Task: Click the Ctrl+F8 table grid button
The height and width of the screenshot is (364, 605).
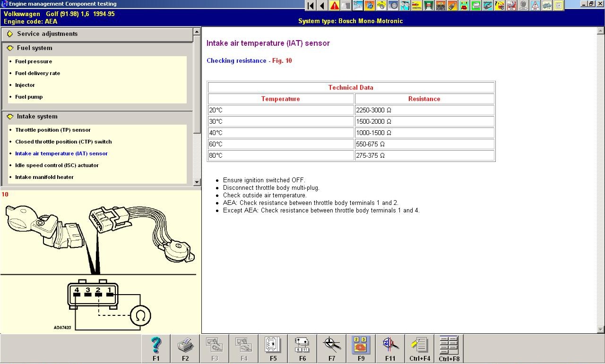Action: pos(449,348)
